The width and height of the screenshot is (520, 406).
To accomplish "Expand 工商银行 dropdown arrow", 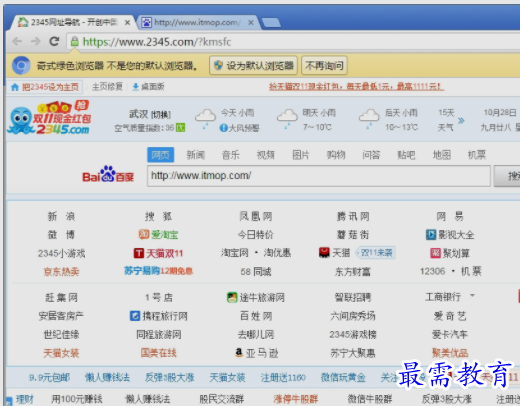I will click(x=472, y=295).
